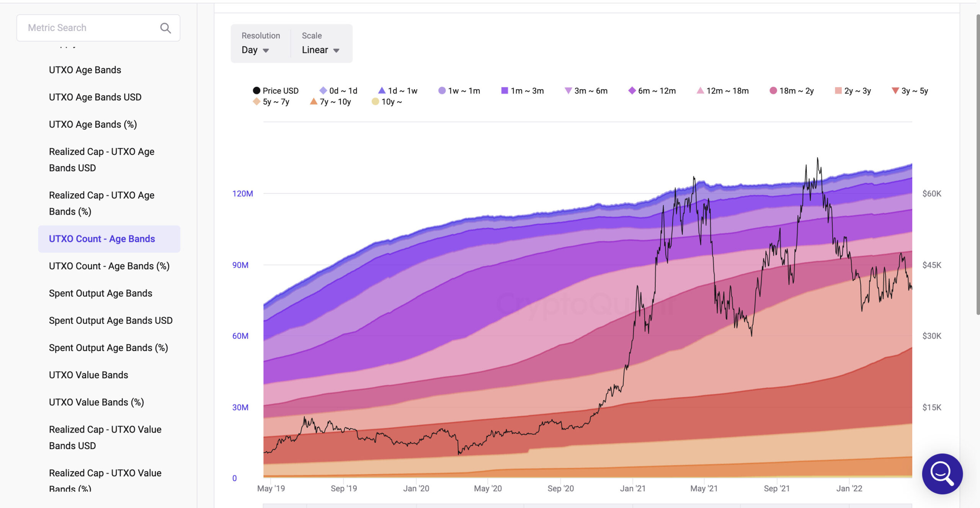This screenshot has height=508, width=980.
Task: Open the chat support bubble icon
Action: click(x=942, y=474)
